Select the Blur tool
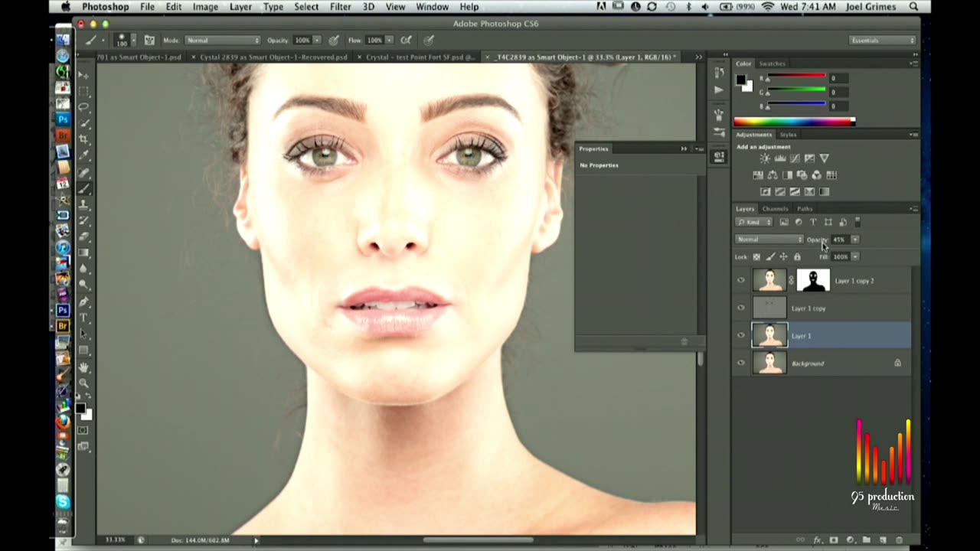The width and height of the screenshot is (980, 551). coord(84,269)
